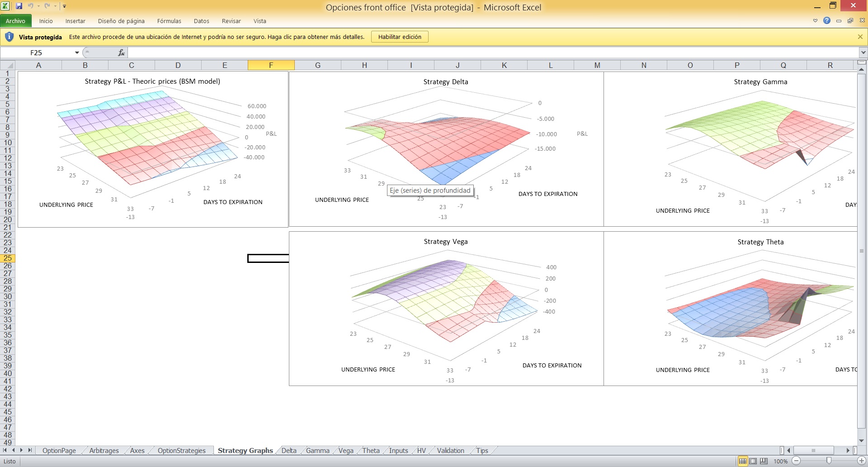Screen dimensions: 868x467
Task: Click the Vista protegida message for details
Action: pyautogui.click(x=217, y=37)
